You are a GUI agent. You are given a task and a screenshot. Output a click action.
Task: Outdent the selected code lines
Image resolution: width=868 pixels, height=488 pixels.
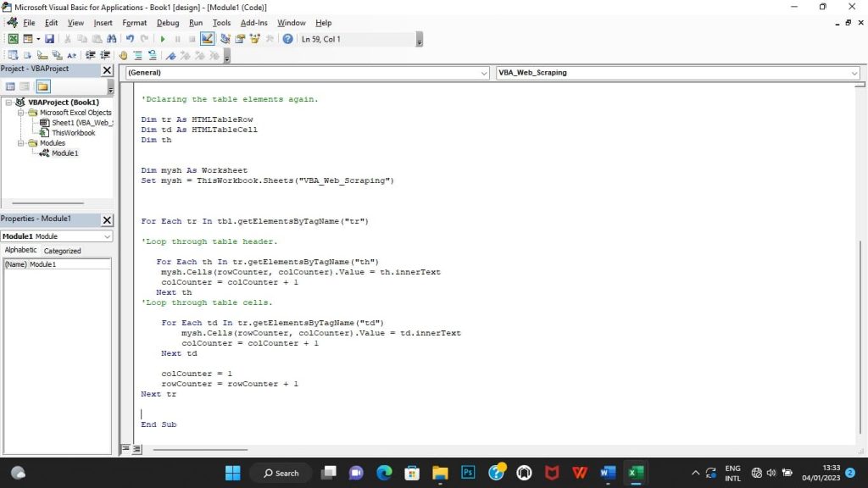pos(105,55)
